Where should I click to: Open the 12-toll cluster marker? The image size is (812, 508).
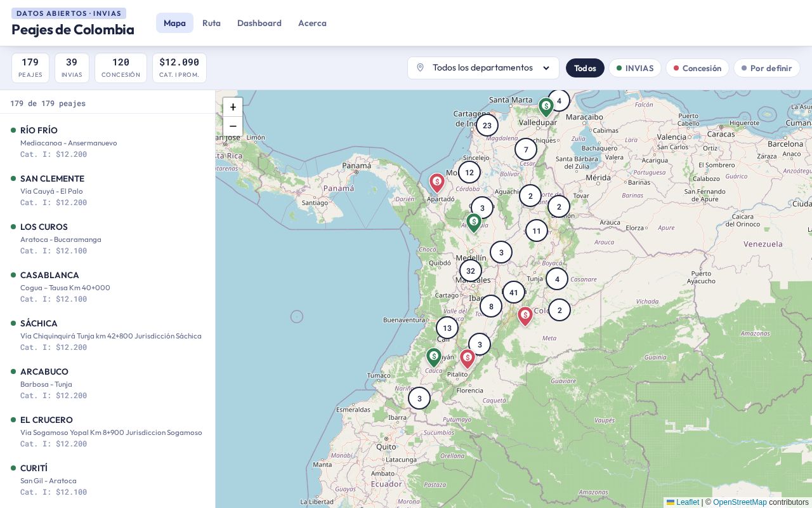(x=469, y=172)
